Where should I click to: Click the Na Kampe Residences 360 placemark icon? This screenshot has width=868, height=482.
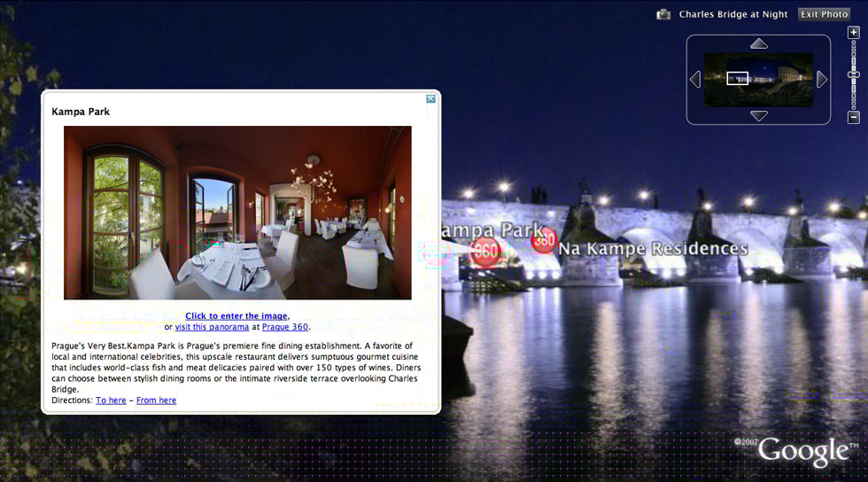coord(544,240)
